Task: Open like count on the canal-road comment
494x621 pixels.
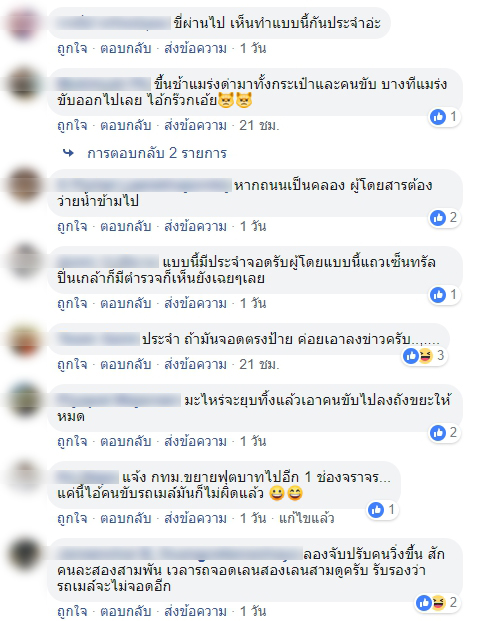Action: pyautogui.click(x=444, y=217)
